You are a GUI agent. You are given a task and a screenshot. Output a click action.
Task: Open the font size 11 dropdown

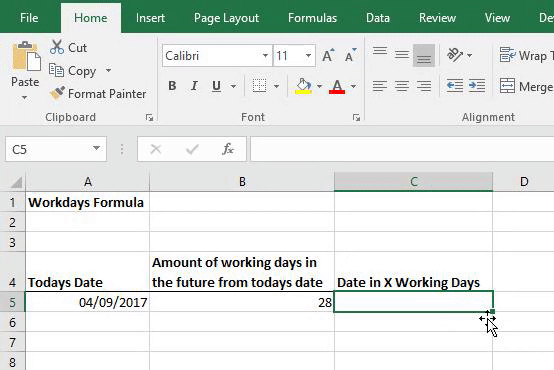[308, 55]
